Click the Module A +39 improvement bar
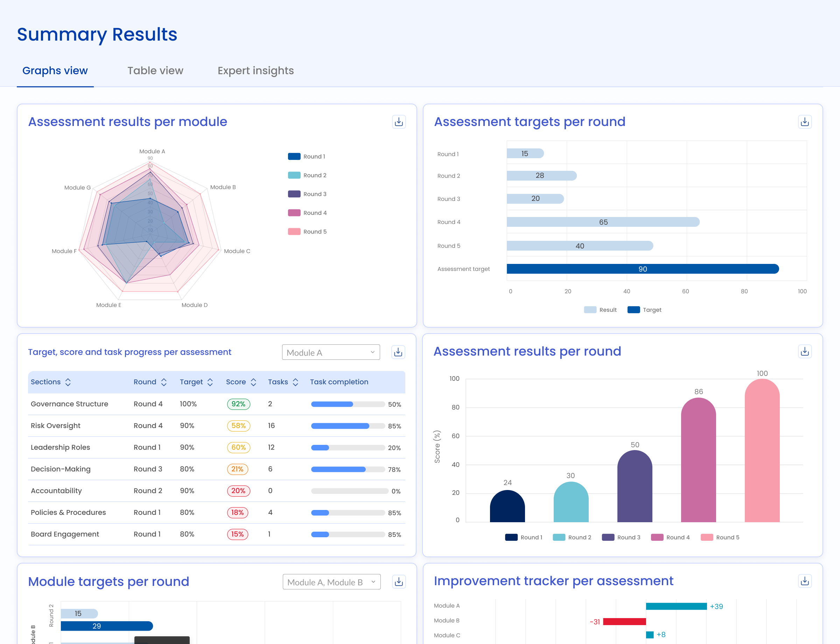This screenshot has height=644, width=840. coord(676,606)
